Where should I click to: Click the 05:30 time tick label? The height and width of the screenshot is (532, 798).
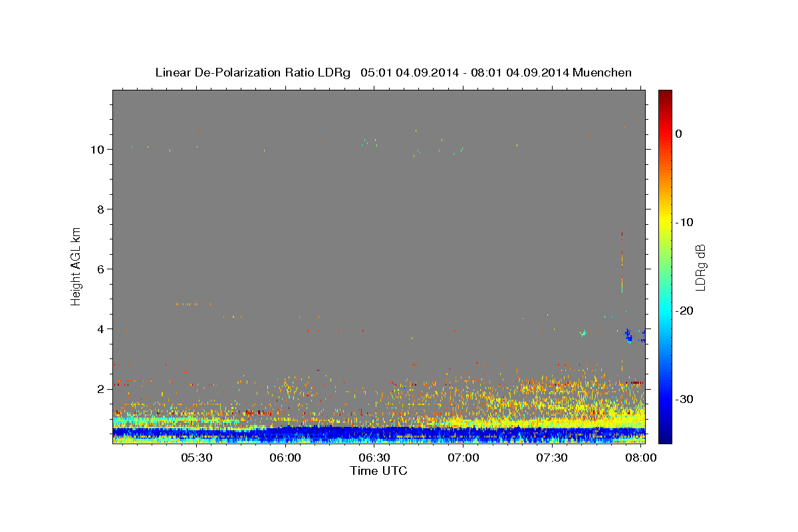coord(198,458)
